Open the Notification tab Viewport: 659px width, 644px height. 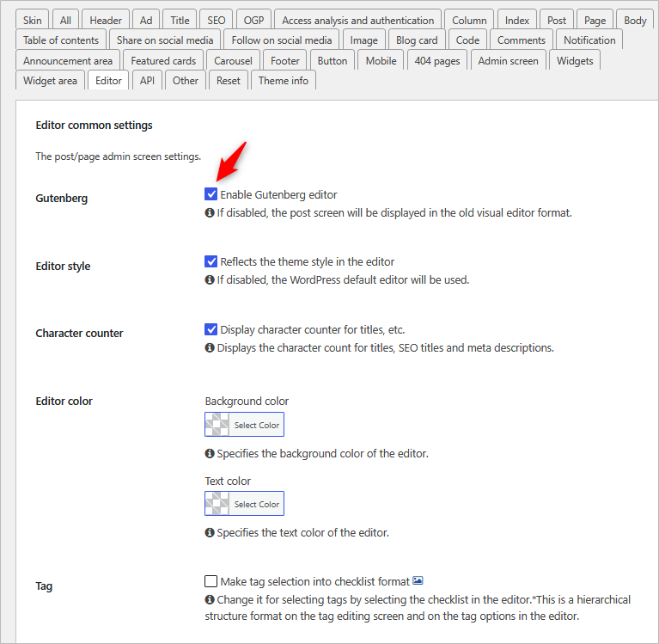(589, 40)
